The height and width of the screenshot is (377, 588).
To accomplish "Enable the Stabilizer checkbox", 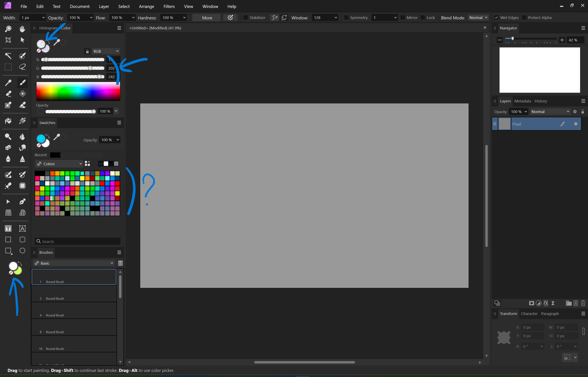I will click(245, 18).
